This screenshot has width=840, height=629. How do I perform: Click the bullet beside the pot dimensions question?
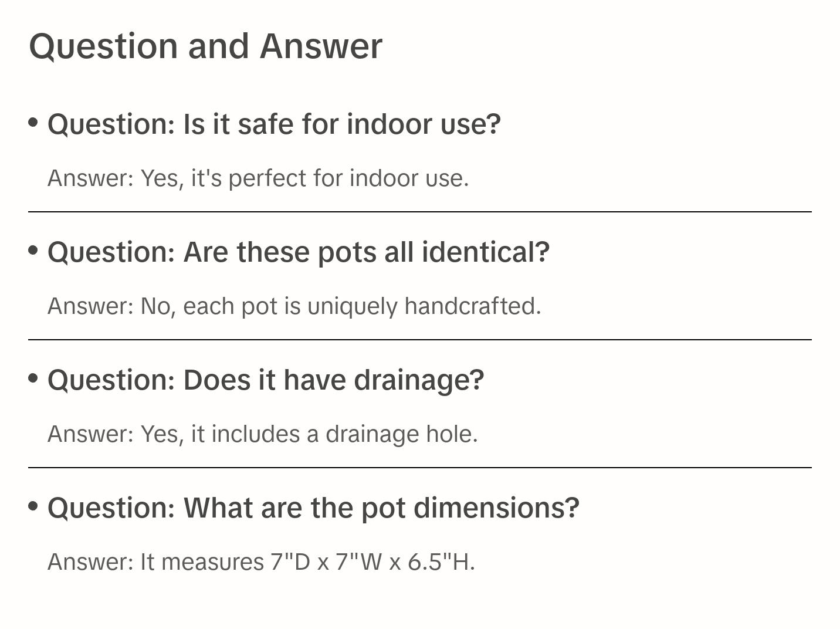coord(33,506)
